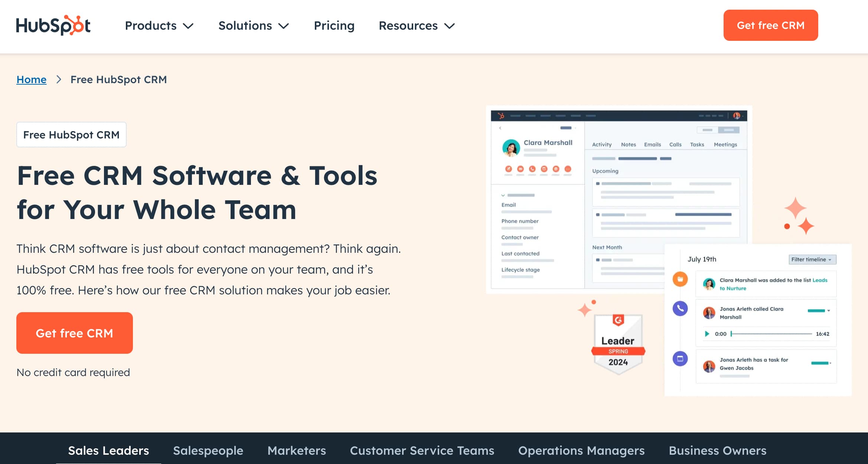This screenshot has width=868, height=464.
Task: Open the ellipsis more-actions icon on the contact card
Action: click(568, 169)
